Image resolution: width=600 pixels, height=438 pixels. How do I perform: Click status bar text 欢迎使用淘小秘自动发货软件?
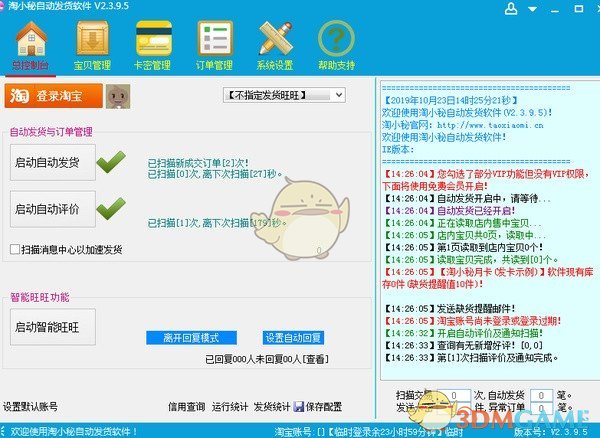point(73,431)
